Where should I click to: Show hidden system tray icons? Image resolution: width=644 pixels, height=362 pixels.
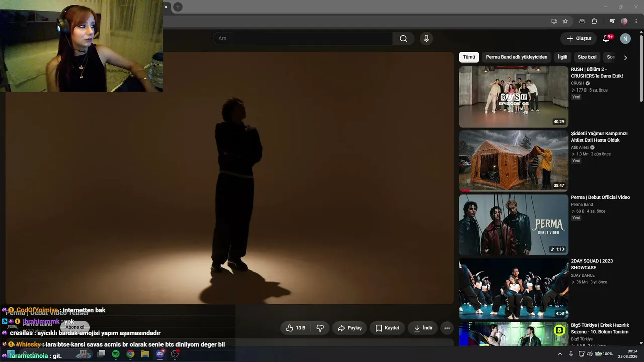560,354
